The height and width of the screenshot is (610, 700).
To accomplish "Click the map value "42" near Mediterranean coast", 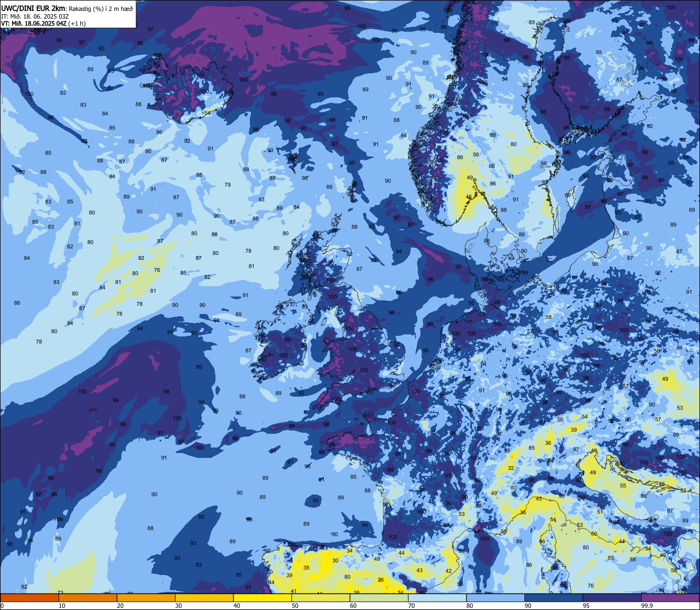I will [448, 571].
